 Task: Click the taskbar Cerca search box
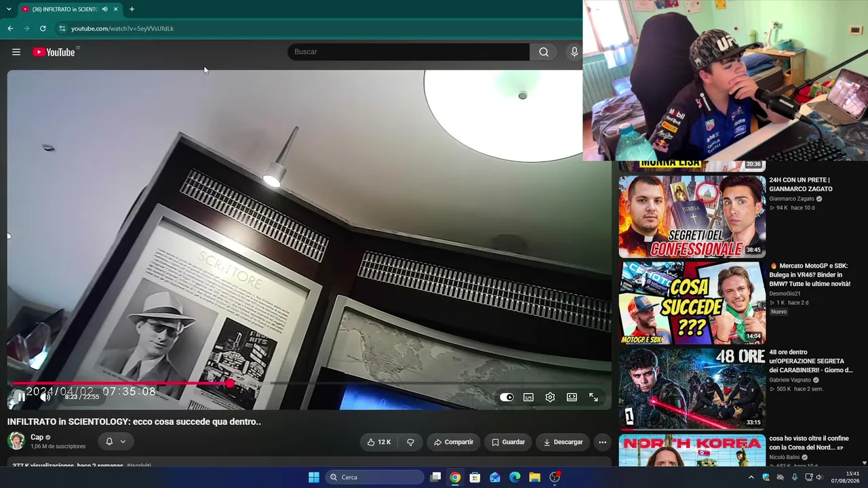click(375, 477)
